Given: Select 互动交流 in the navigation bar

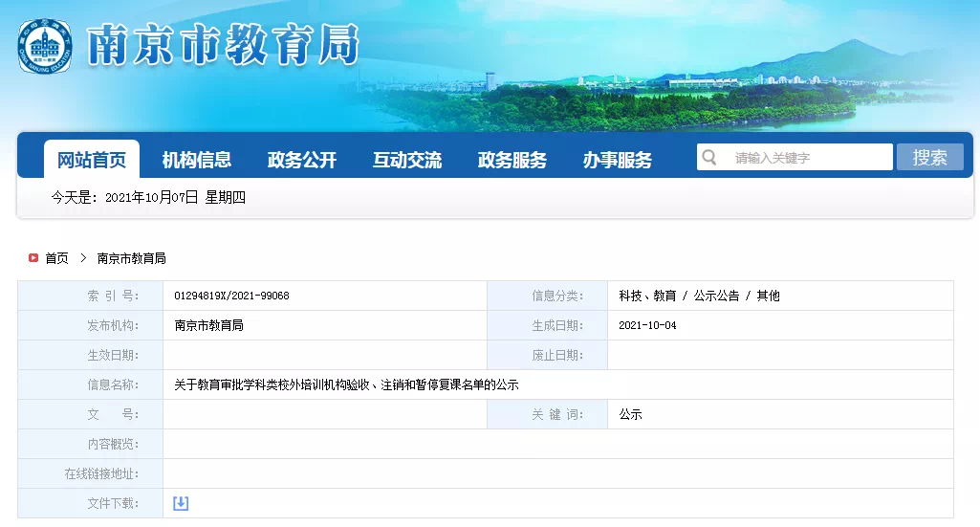Looking at the screenshot, I should (x=407, y=160).
